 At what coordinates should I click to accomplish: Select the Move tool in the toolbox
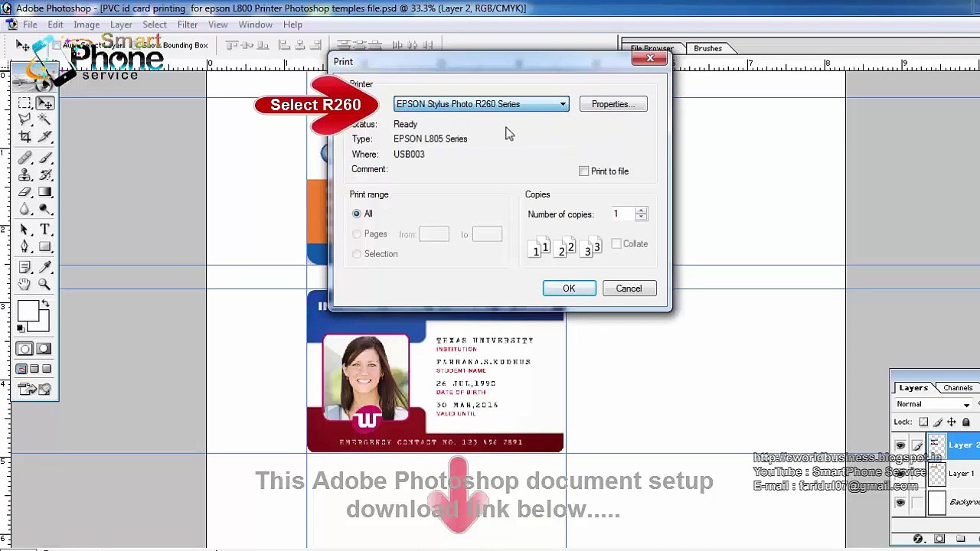tap(44, 103)
